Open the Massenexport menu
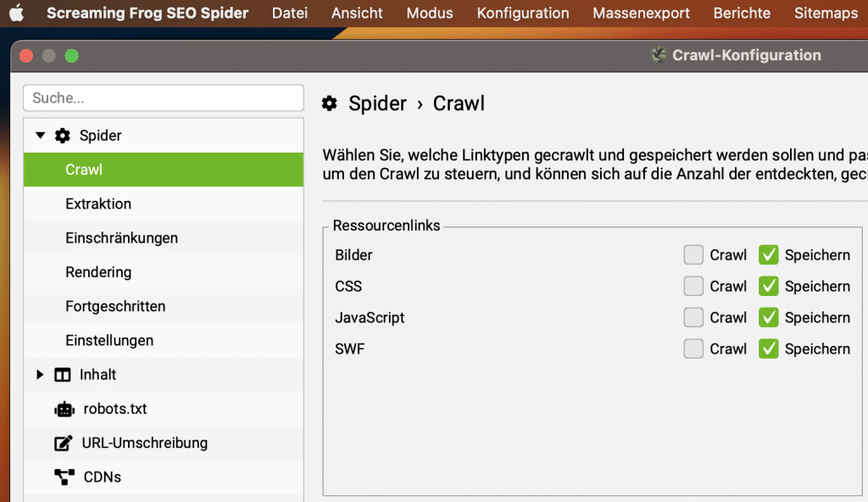Screen dimensions: 868x502 [x=642, y=13]
